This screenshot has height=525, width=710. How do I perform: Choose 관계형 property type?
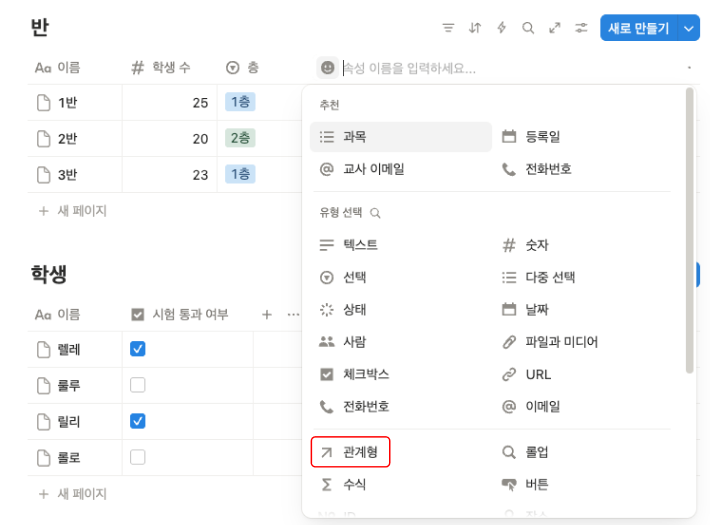[x=350, y=452]
